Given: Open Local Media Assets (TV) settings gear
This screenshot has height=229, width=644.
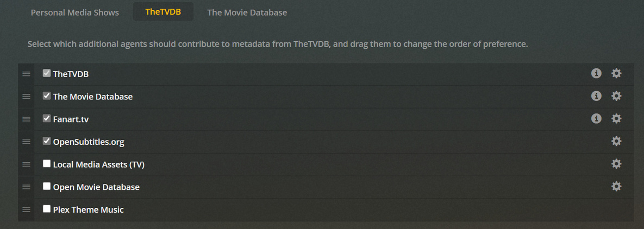Looking at the screenshot, I should tap(616, 164).
